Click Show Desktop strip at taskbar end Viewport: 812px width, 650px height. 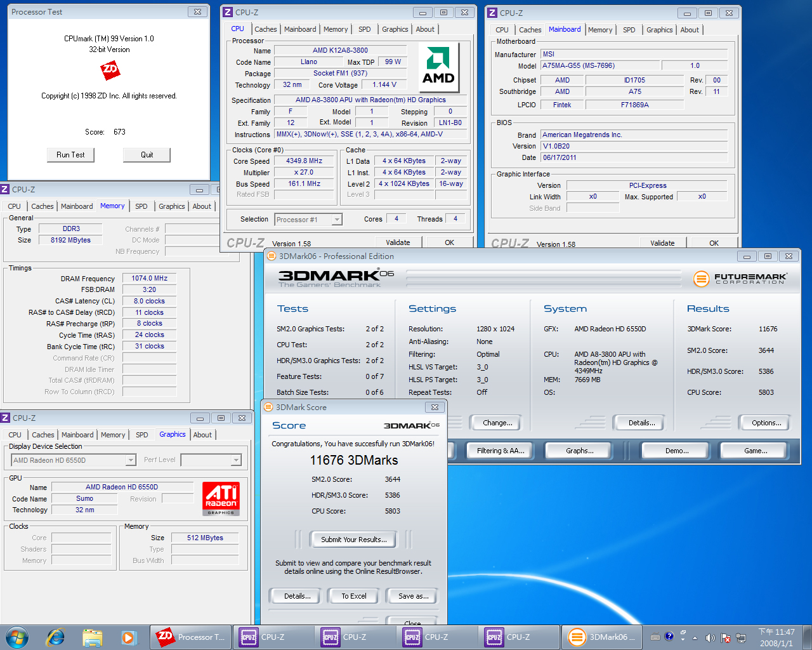click(807, 637)
